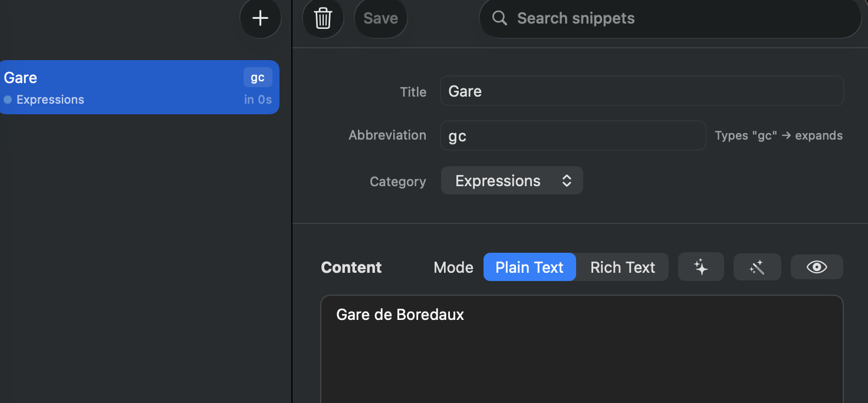
Task: Click the magnifier icon in search bar
Action: (499, 18)
